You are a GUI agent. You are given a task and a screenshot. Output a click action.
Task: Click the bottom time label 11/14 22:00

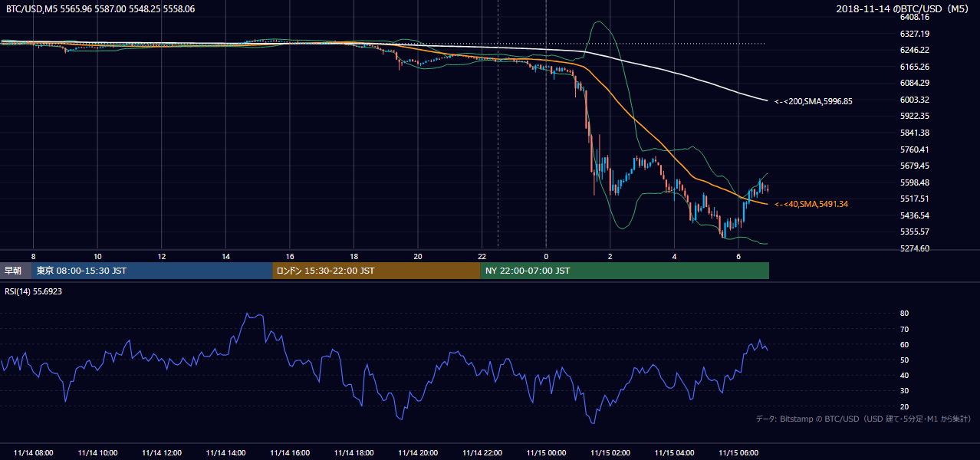pos(482,453)
